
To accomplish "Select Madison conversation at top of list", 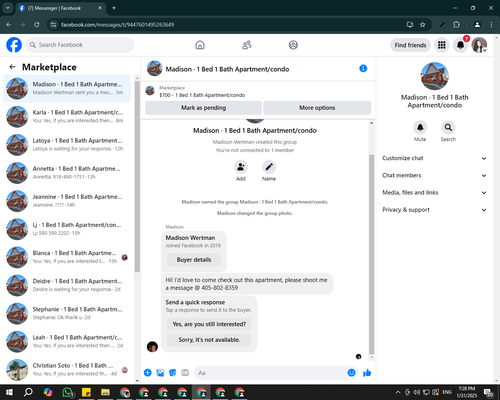I will coord(67,88).
